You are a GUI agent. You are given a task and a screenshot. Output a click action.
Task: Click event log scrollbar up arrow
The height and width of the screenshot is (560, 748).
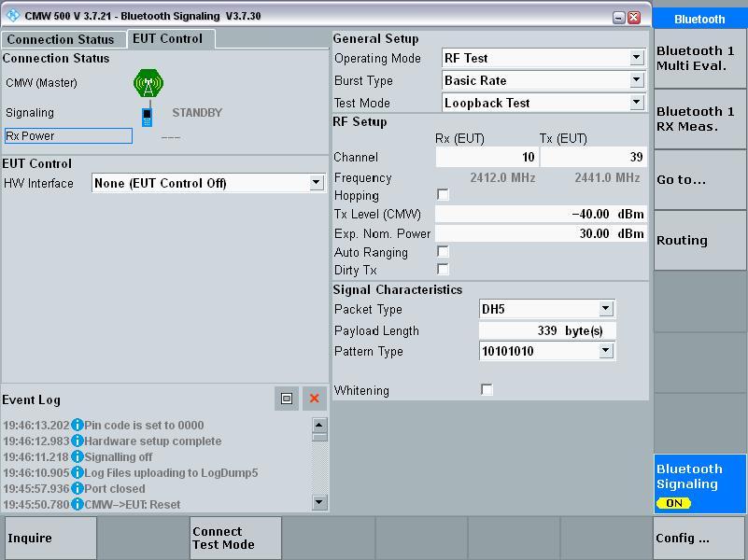(319, 424)
